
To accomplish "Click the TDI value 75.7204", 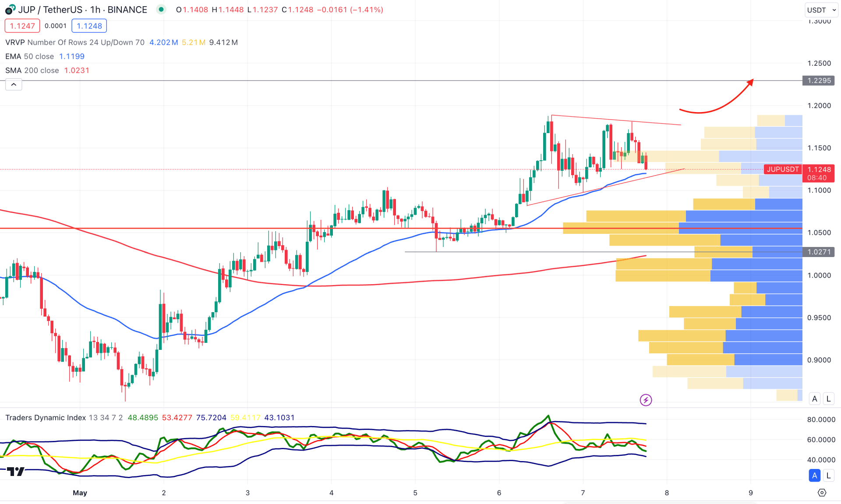I will [x=211, y=418].
